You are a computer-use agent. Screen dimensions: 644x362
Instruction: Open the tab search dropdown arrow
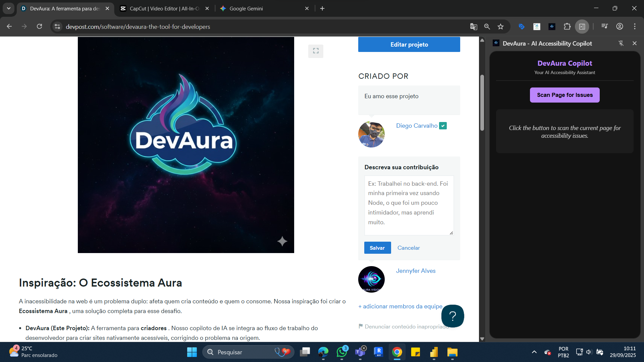9,8
